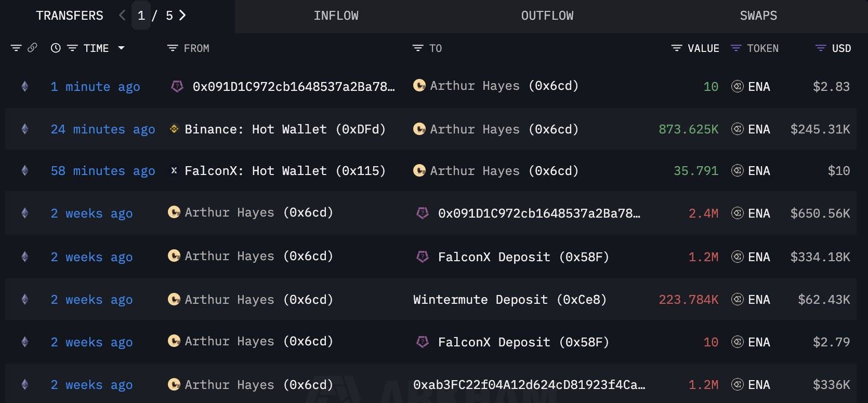
Task: Switch to the INFLOW tab
Action: pos(336,16)
